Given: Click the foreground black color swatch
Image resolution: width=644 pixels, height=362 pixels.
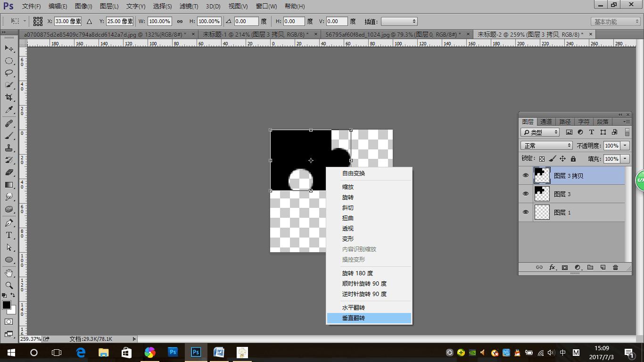Looking at the screenshot, I should [6, 305].
